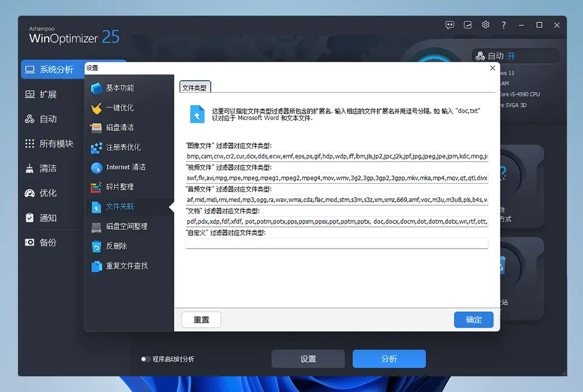Viewport: 583px width, 392px height.
Task: Click the skin/note icon in title bar
Action: 468,25
